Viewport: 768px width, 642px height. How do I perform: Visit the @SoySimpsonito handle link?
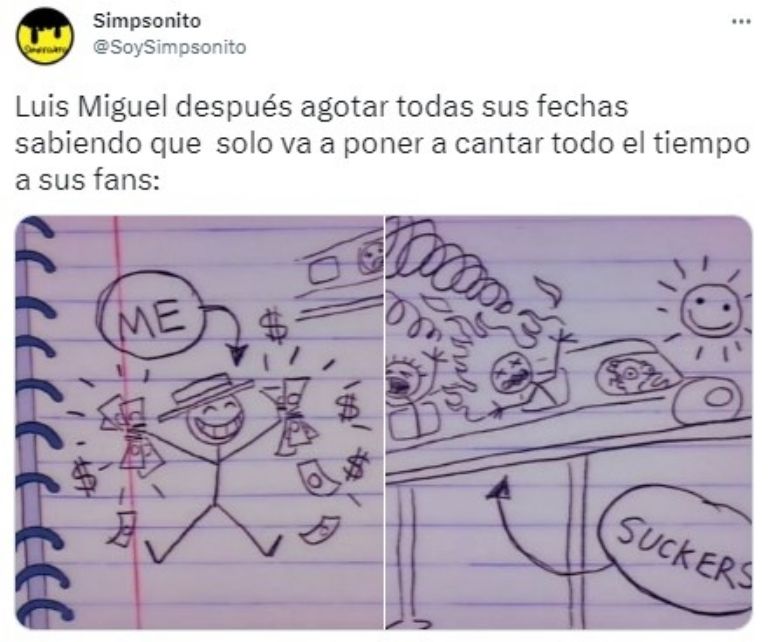click(x=169, y=48)
